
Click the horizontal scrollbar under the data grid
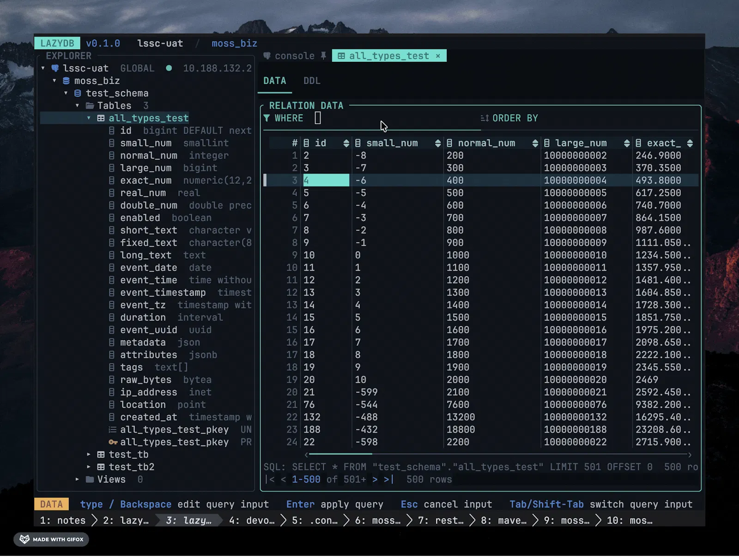(341, 455)
